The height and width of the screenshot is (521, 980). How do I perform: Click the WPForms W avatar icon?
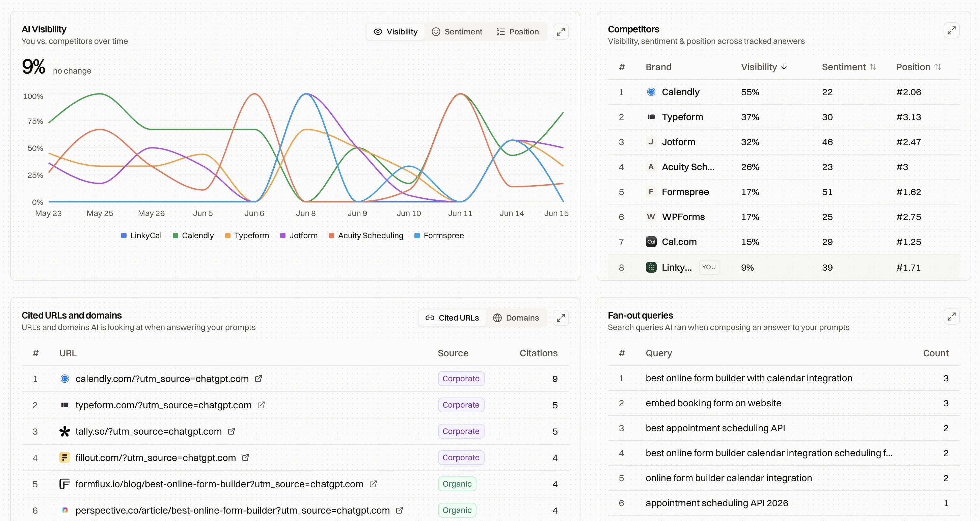tap(651, 217)
